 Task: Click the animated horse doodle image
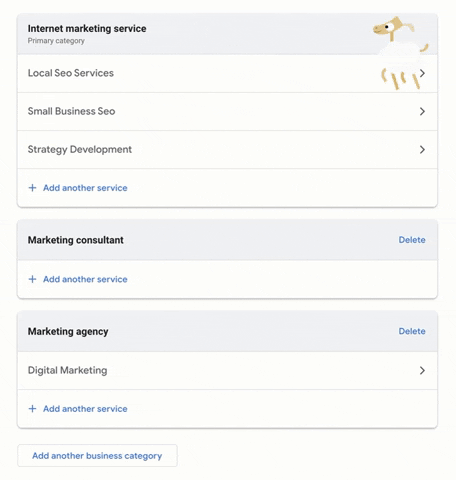tap(400, 53)
